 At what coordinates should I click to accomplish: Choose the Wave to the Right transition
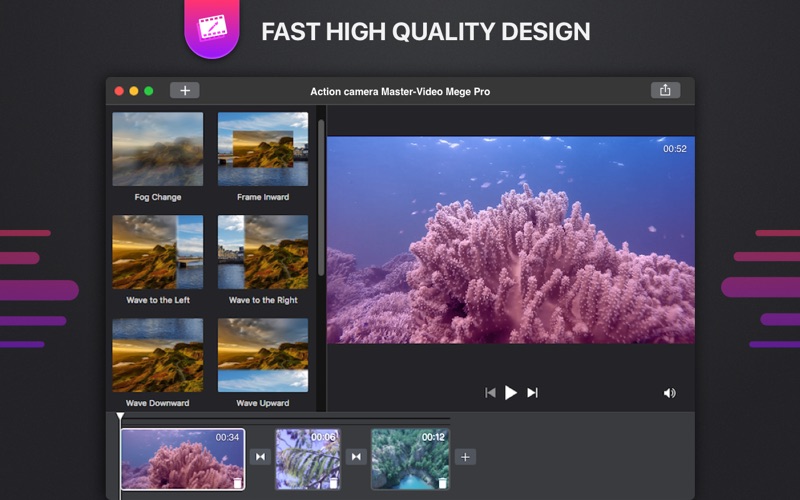tap(263, 252)
